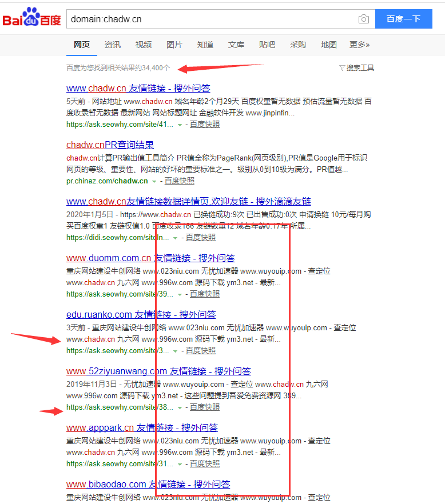Expand dropdown arrow under edu.ruanko.com result

[x=176, y=351]
